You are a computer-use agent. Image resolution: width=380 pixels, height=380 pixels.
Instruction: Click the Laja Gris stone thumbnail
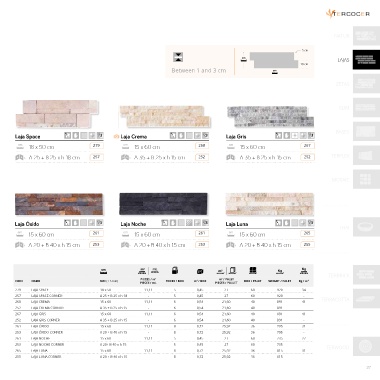[270, 116]
